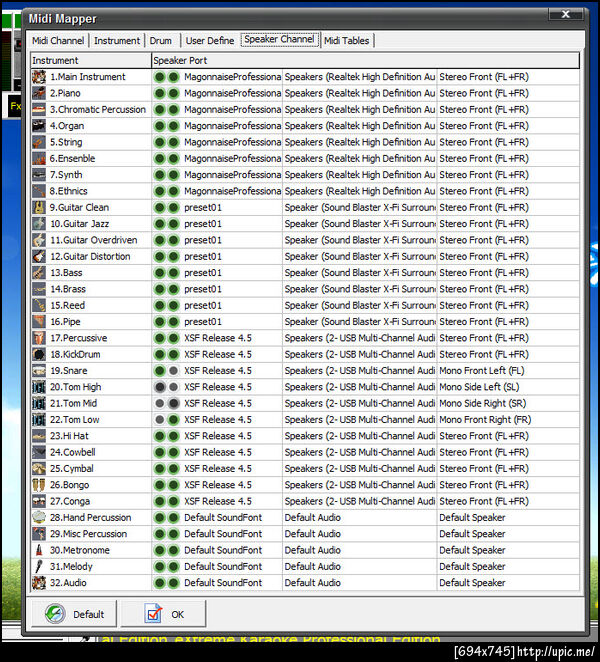This screenshot has width=600, height=662.
Task: Select the 29.Misc Percussion row label
Action: (89, 534)
